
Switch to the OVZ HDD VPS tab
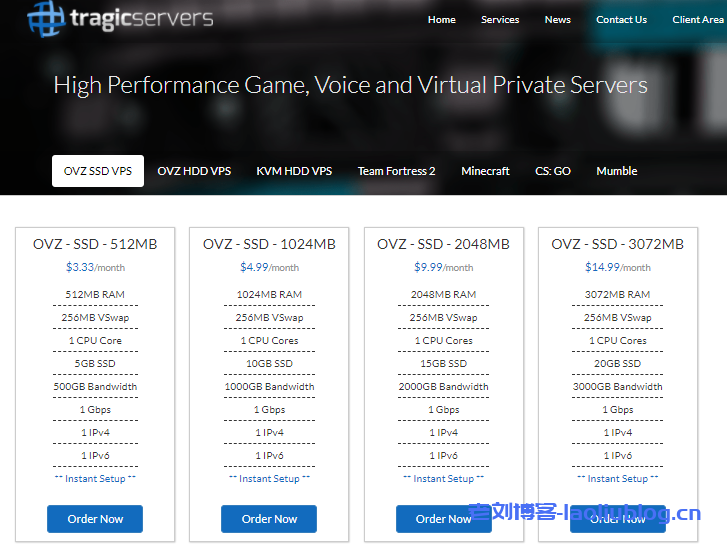click(194, 171)
